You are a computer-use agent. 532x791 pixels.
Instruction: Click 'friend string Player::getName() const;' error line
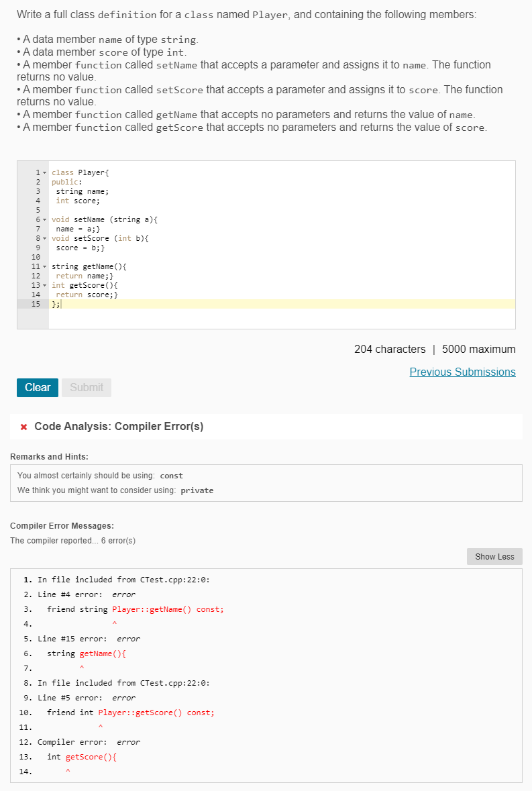pos(135,609)
